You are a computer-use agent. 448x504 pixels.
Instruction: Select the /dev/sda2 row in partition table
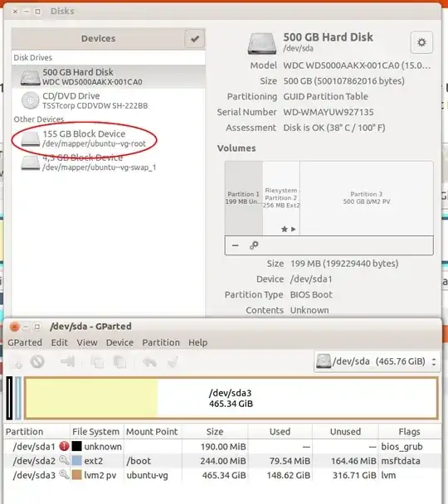coord(223,461)
